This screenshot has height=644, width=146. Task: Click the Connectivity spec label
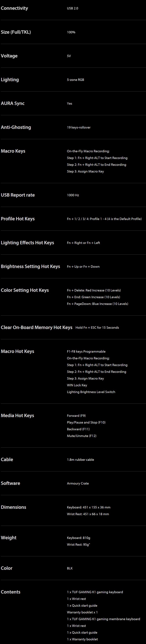pyautogui.click(x=14, y=8)
